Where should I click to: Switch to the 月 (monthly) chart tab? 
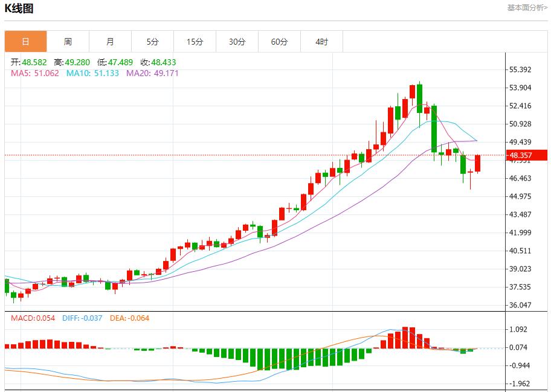point(111,42)
